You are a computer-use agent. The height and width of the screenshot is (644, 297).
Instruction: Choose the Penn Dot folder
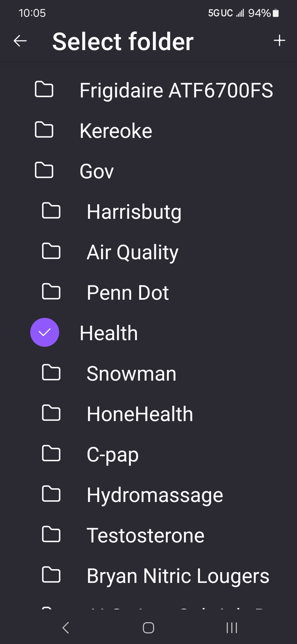tap(148, 292)
